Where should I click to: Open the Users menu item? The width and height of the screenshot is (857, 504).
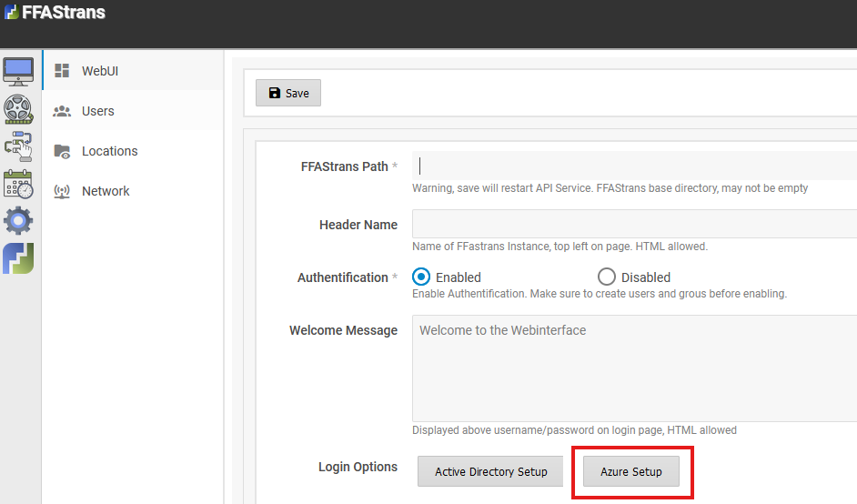pyautogui.click(x=134, y=111)
